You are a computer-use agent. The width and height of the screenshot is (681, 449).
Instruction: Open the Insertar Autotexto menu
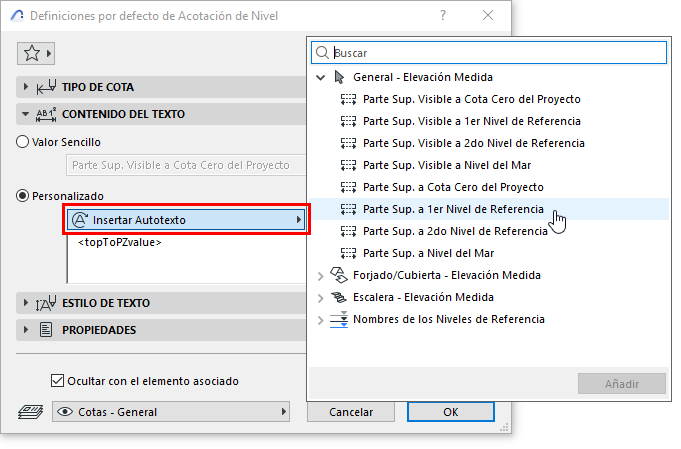tap(186, 220)
